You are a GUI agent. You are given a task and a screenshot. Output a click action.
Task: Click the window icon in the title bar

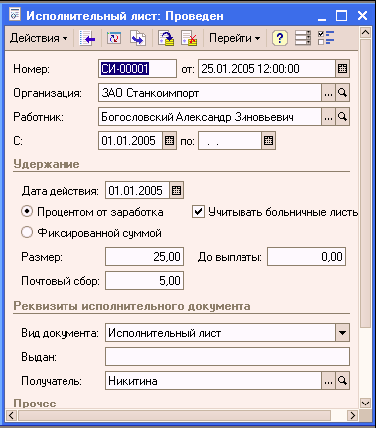point(14,15)
